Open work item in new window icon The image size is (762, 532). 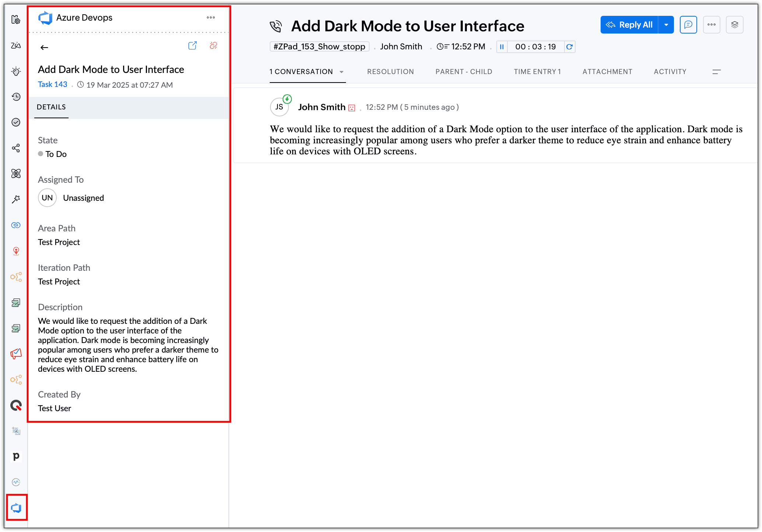pyautogui.click(x=192, y=46)
